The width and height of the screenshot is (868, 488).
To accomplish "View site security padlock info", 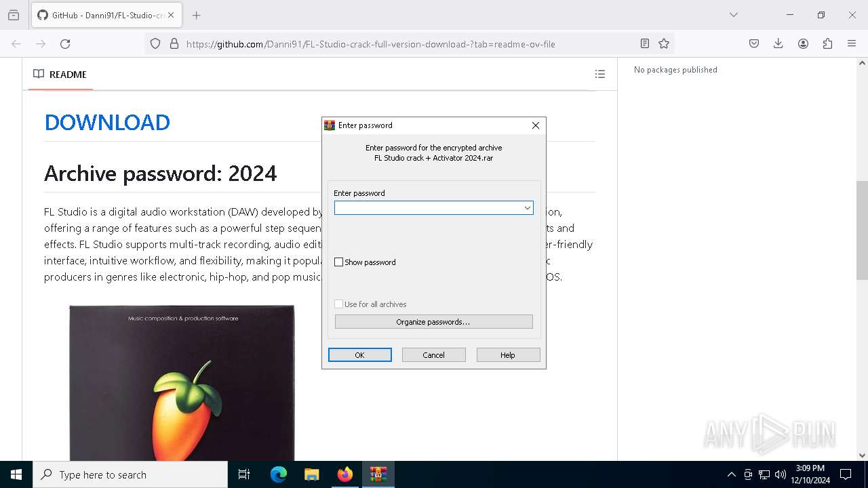I will [174, 44].
